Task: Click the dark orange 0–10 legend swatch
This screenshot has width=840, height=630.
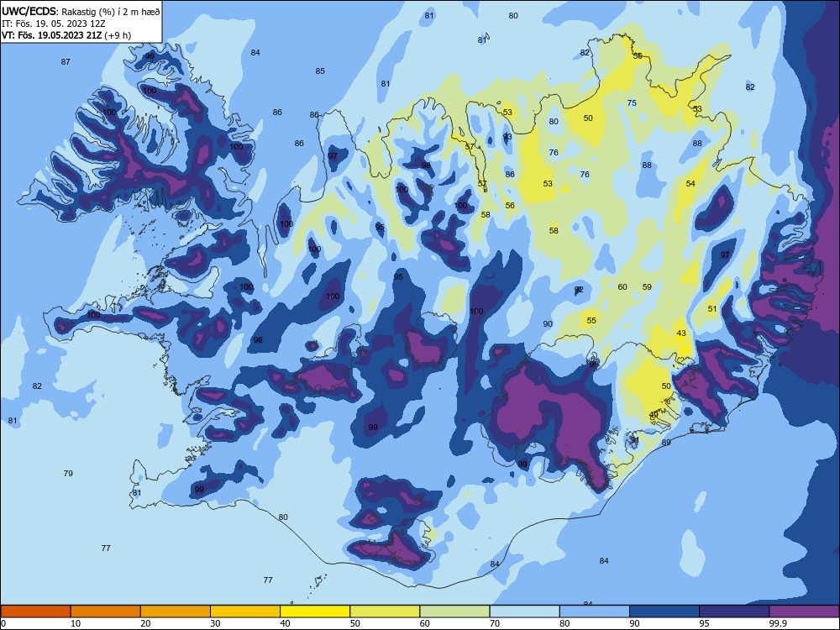Action: pyautogui.click(x=35, y=612)
